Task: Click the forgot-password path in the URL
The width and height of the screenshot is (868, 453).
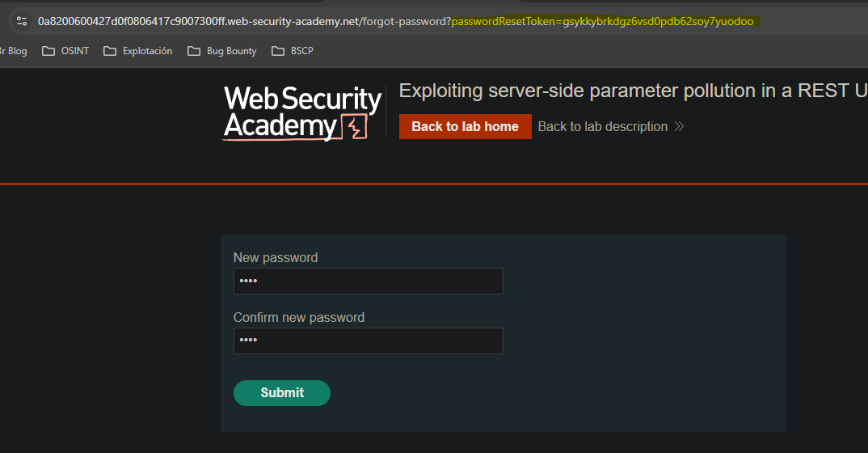Action: [405, 21]
